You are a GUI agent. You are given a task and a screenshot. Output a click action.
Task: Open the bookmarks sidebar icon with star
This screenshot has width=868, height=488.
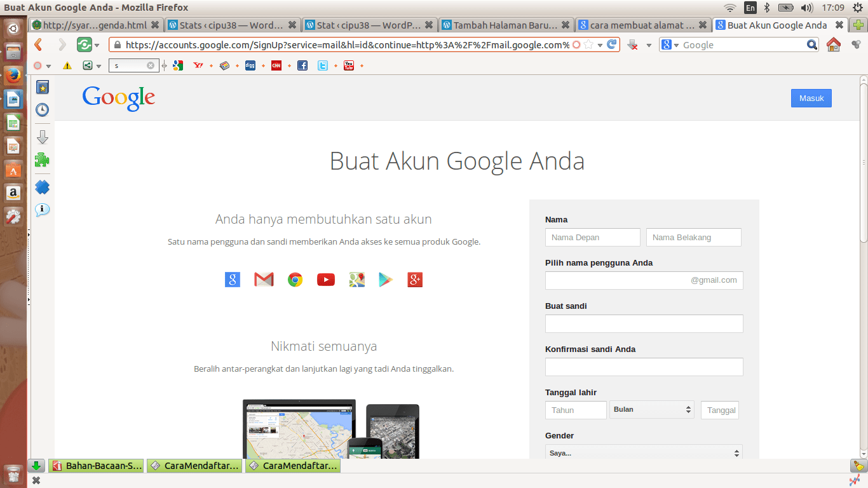pyautogui.click(x=43, y=88)
